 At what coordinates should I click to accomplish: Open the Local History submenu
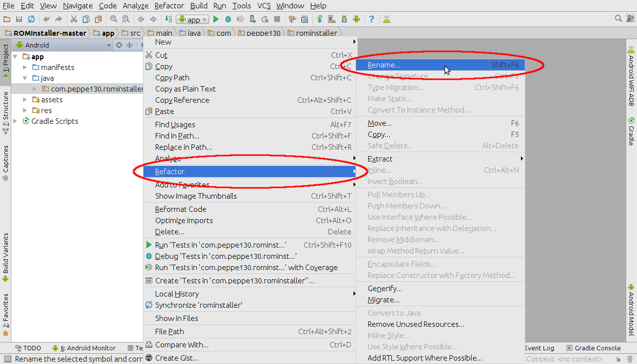(249, 294)
